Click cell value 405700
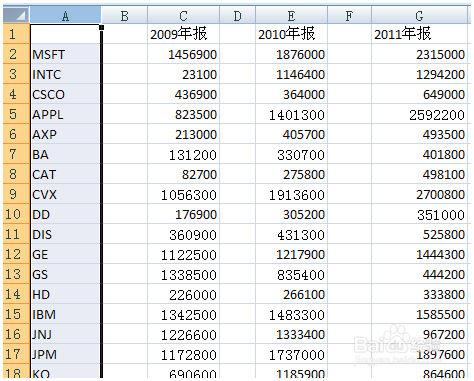 (291, 134)
